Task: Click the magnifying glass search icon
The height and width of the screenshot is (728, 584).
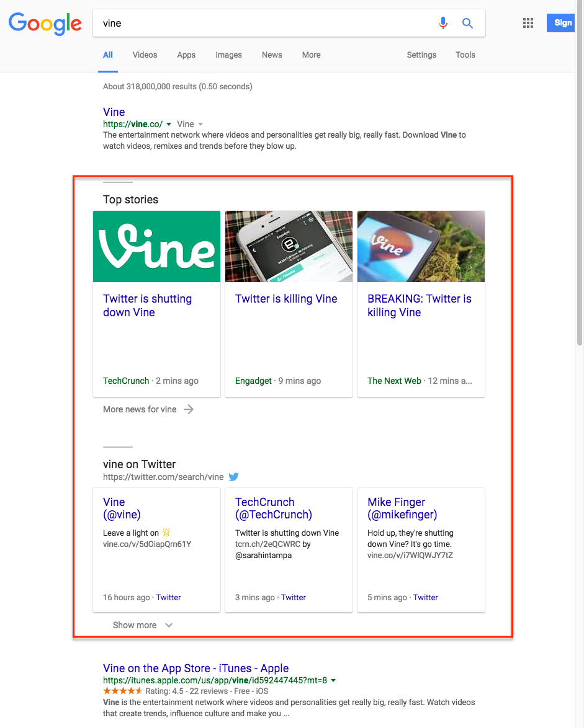Action: click(x=467, y=23)
